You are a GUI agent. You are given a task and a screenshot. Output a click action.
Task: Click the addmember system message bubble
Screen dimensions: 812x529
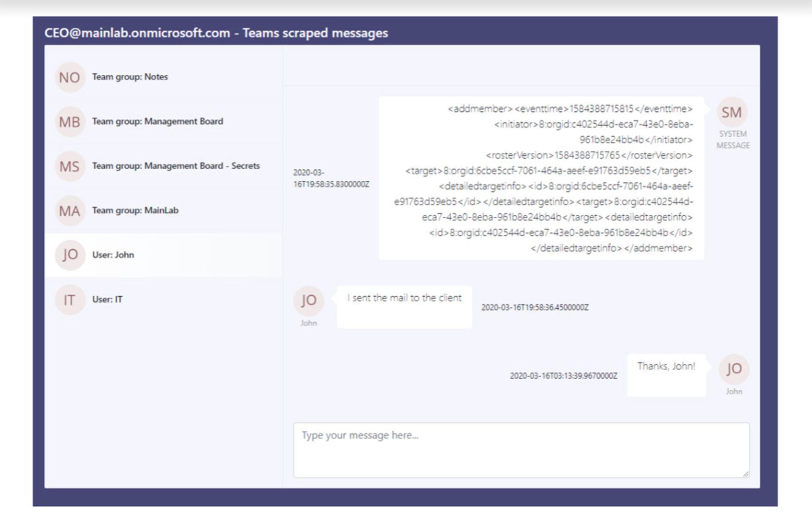pyautogui.click(x=541, y=178)
